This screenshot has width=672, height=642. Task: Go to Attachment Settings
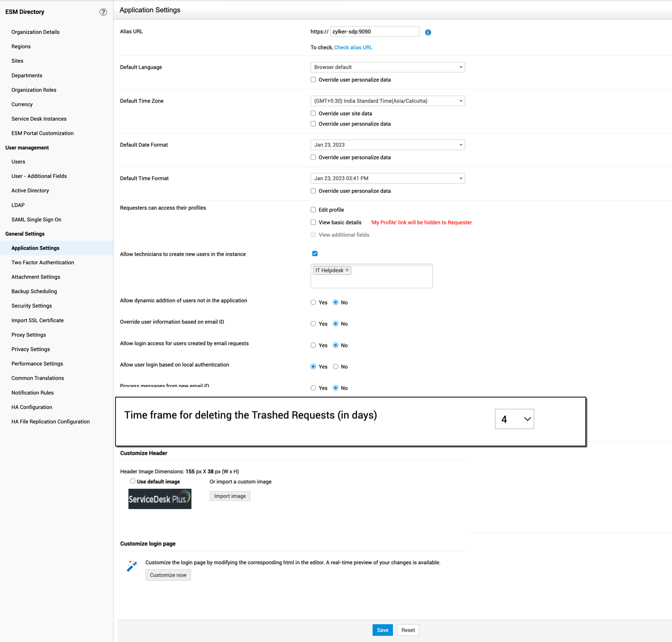coord(36,277)
